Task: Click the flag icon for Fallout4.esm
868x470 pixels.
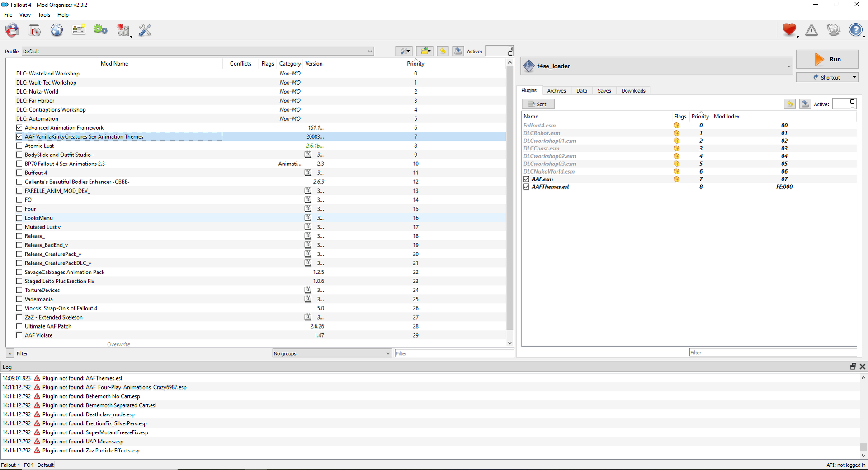Action: click(x=677, y=126)
